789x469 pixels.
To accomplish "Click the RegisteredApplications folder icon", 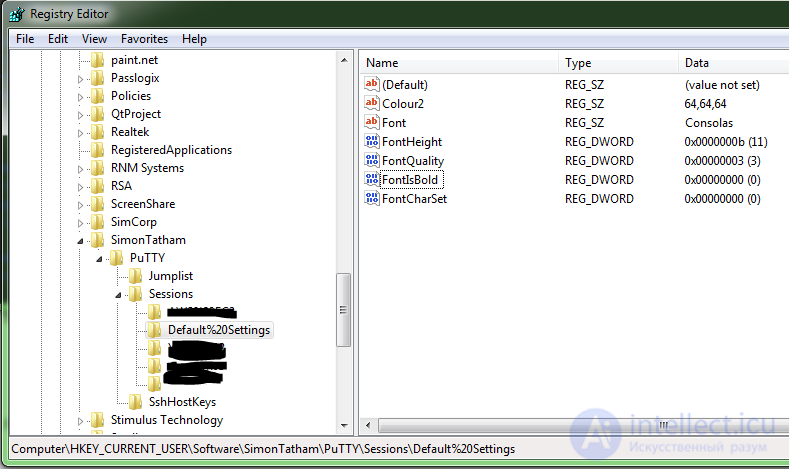I will (98, 150).
